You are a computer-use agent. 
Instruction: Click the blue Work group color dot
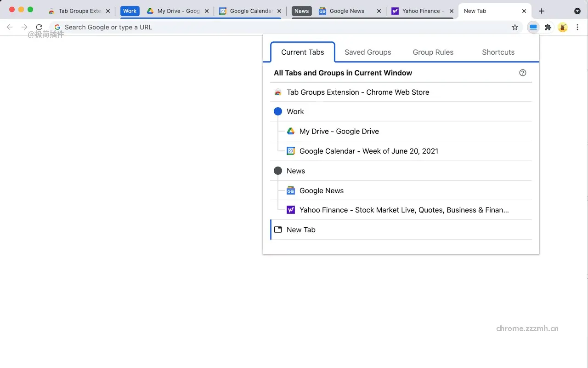click(278, 112)
